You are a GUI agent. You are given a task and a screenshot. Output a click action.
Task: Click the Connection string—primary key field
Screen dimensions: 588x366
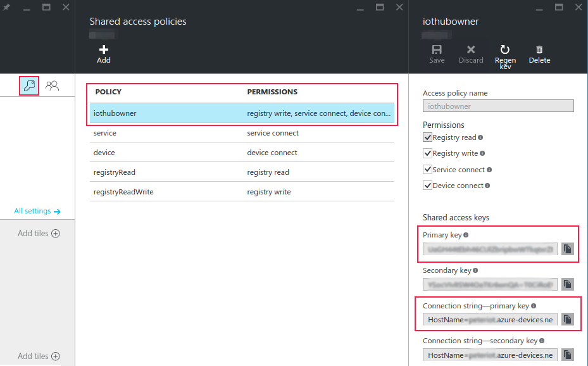coord(490,320)
